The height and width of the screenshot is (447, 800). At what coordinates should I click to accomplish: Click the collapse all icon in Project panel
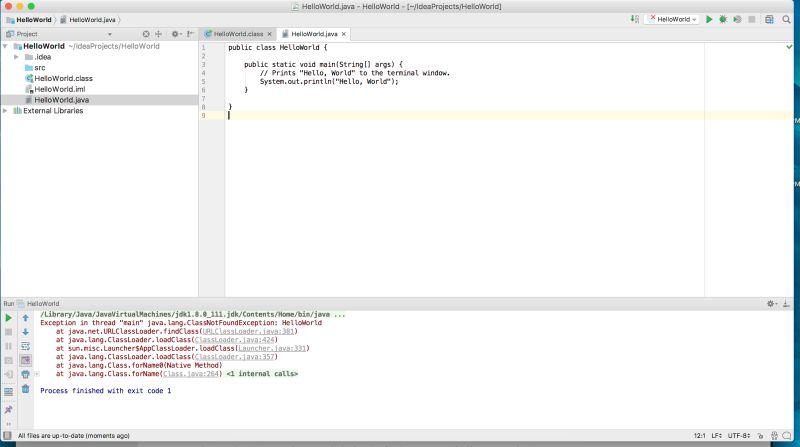click(159, 34)
